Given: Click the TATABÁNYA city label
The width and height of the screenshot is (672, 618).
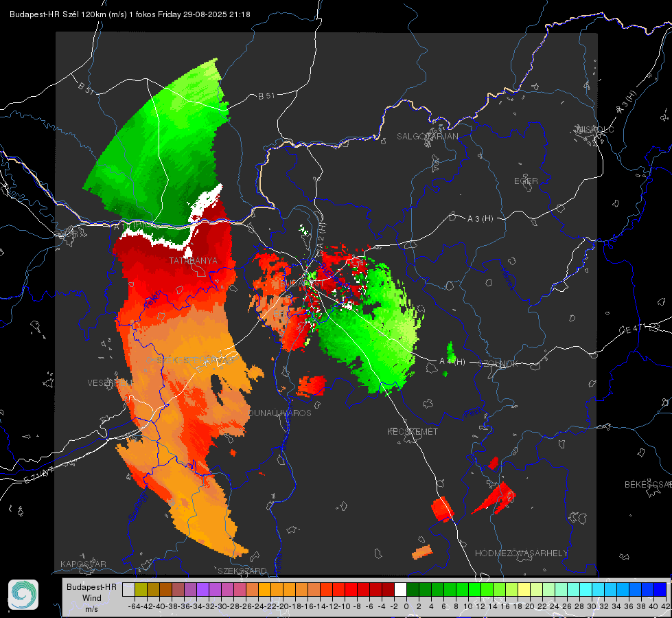Looking at the screenshot, I should click(193, 260).
